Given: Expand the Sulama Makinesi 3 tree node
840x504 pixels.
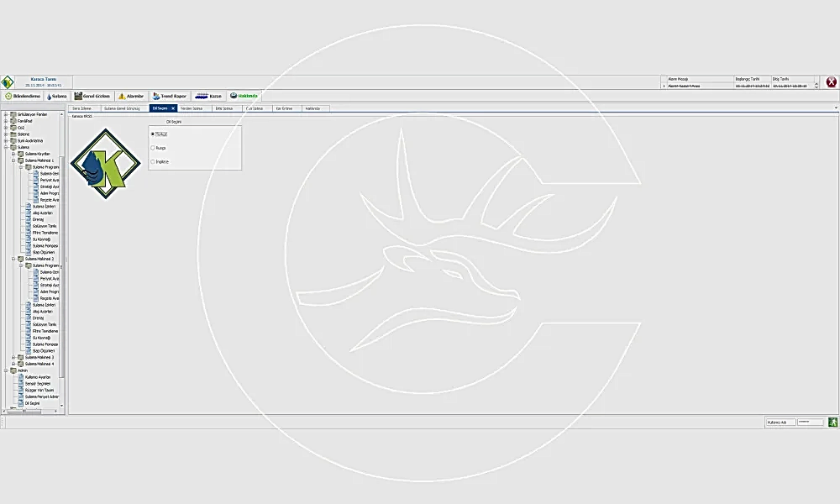Looking at the screenshot, I should [x=13, y=357].
